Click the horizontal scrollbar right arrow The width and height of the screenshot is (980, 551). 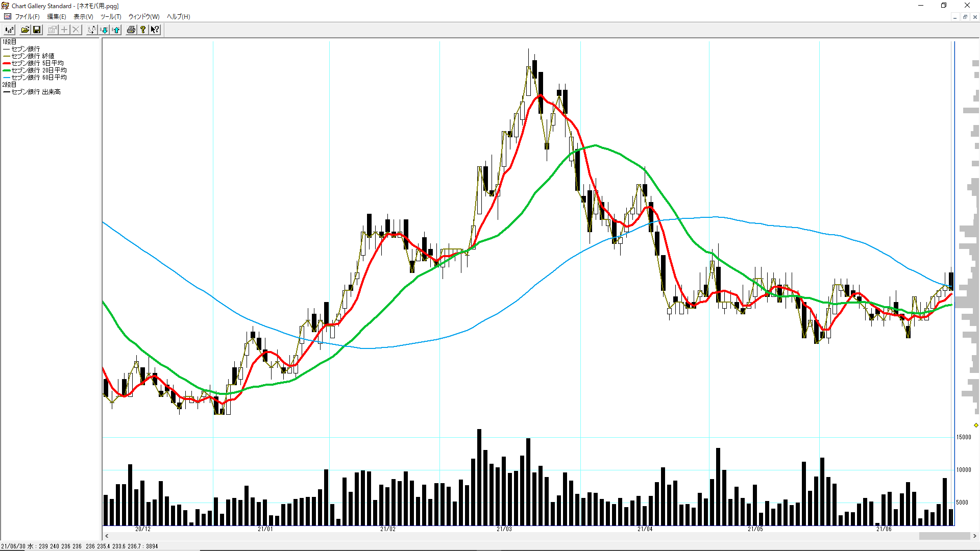974,536
